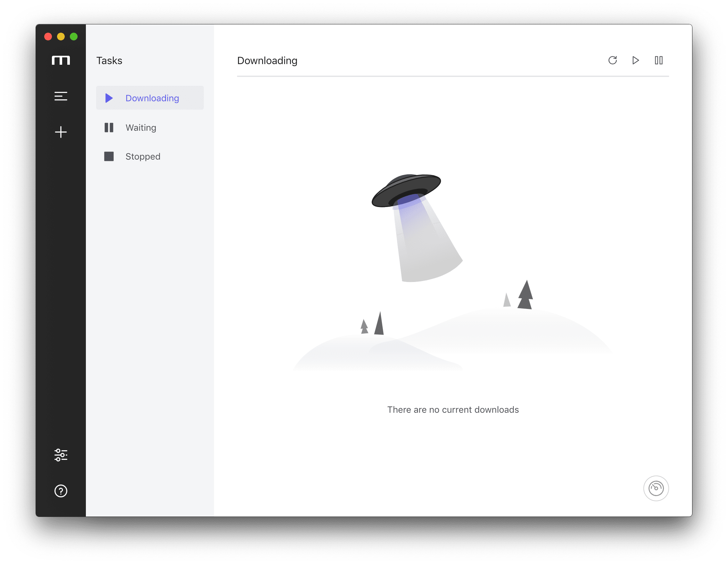728x564 pixels.
Task: Show the Stopped tasks list
Action: click(150, 156)
